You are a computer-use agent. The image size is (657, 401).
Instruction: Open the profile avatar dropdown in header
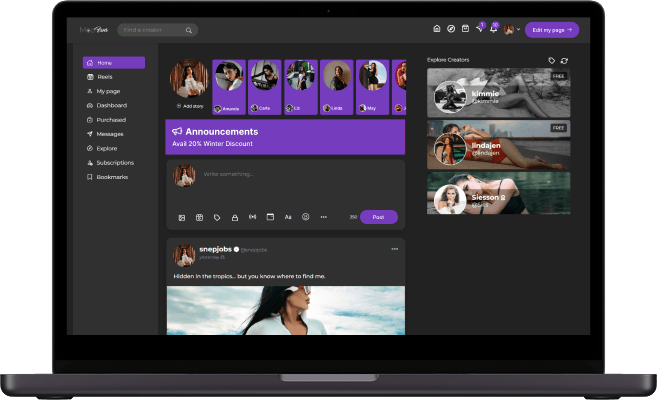click(x=512, y=29)
